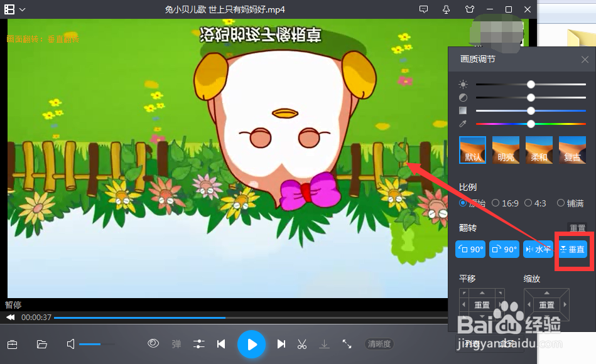Click the 00:00:37 elapsed time
This screenshot has height=364, width=596.
pyautogui.click(x=36, y=318)
